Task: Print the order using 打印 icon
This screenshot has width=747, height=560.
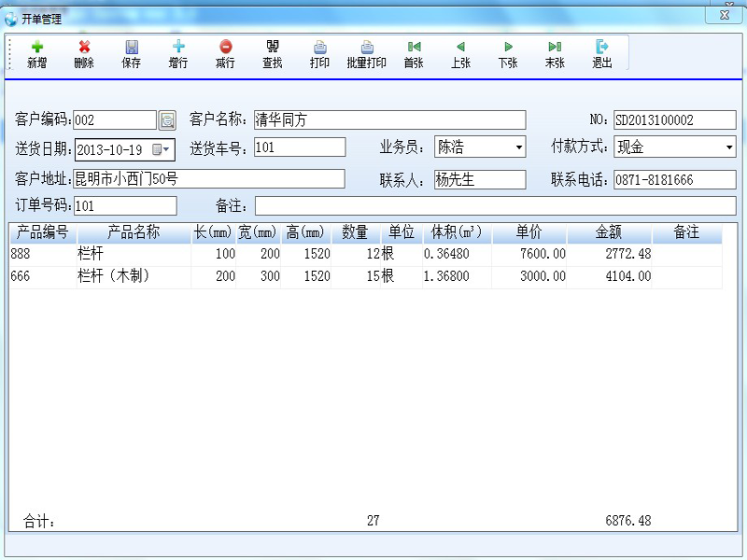Action: point(319,47)
